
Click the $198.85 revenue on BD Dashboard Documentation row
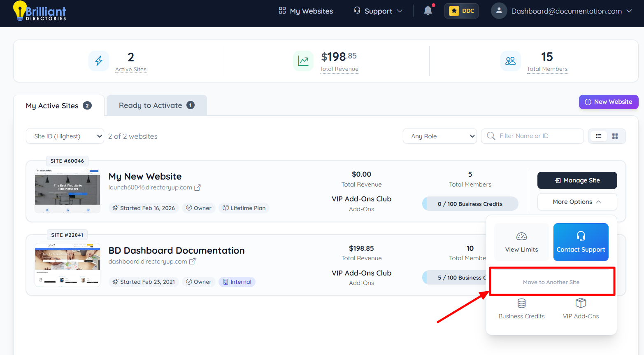361,248
